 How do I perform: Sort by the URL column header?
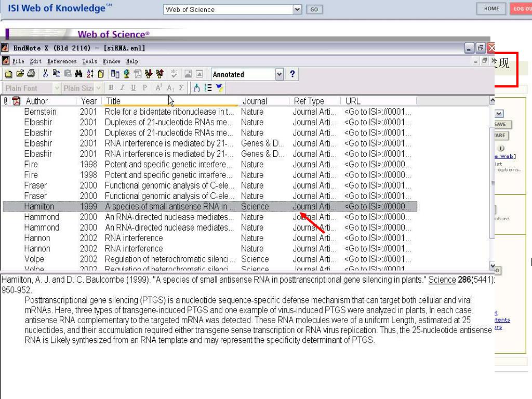tap(379, 101)
